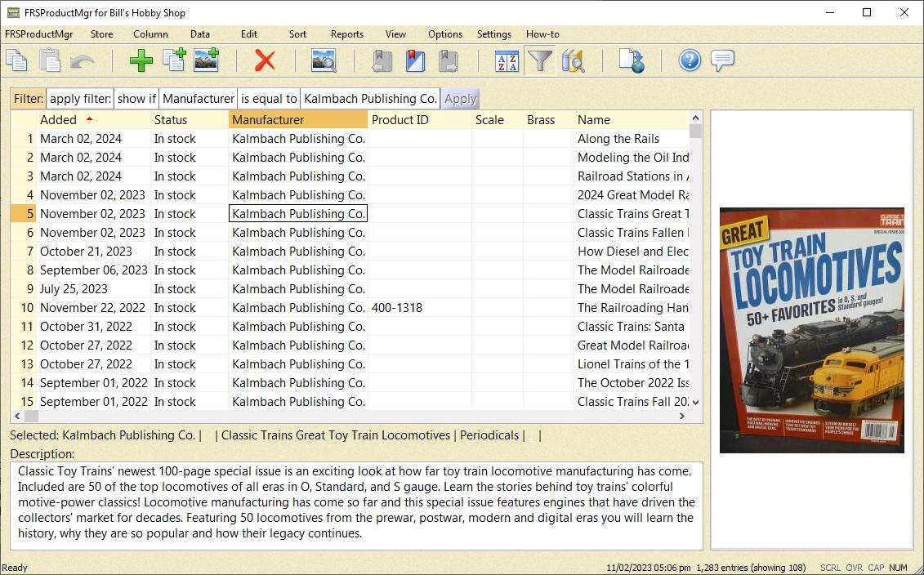Click the 'October 21, 2023' date cell
Screen dimensions: 924x575
93,252
